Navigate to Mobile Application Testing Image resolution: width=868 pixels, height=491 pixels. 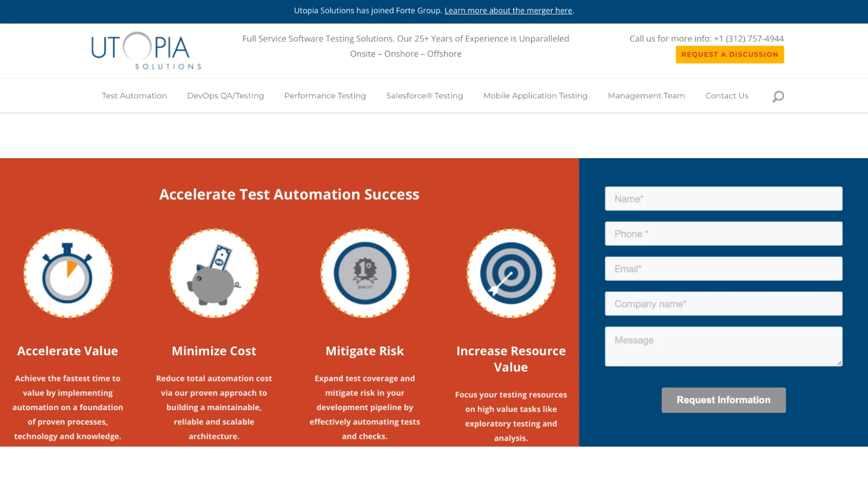click(x=535, y=96)
